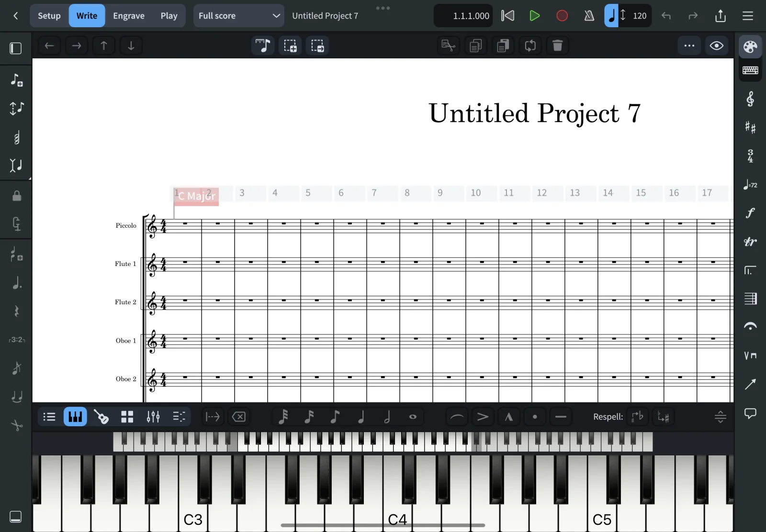Open the share/export icon
This screenshot has width=766, height=532.
click(721, 16)
